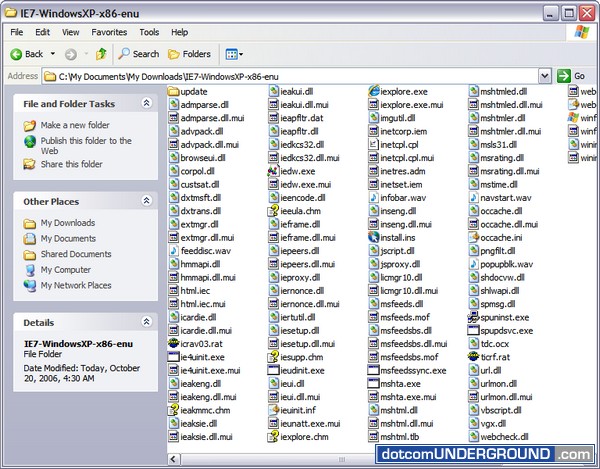Open the Search pane from the toolbar

pos(138,54)
